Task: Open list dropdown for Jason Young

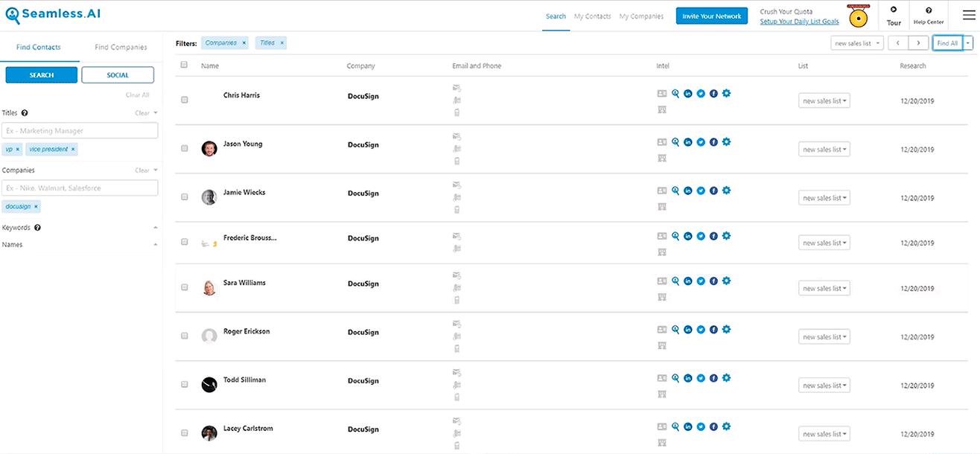Action: pyautogui.click(x=824, y=150)
